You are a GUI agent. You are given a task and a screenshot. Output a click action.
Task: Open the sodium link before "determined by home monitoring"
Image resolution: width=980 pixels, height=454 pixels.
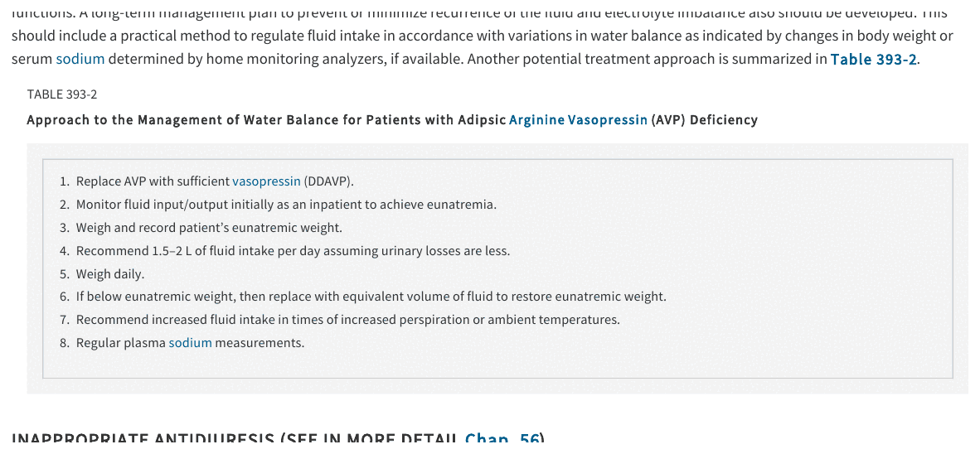80,60
